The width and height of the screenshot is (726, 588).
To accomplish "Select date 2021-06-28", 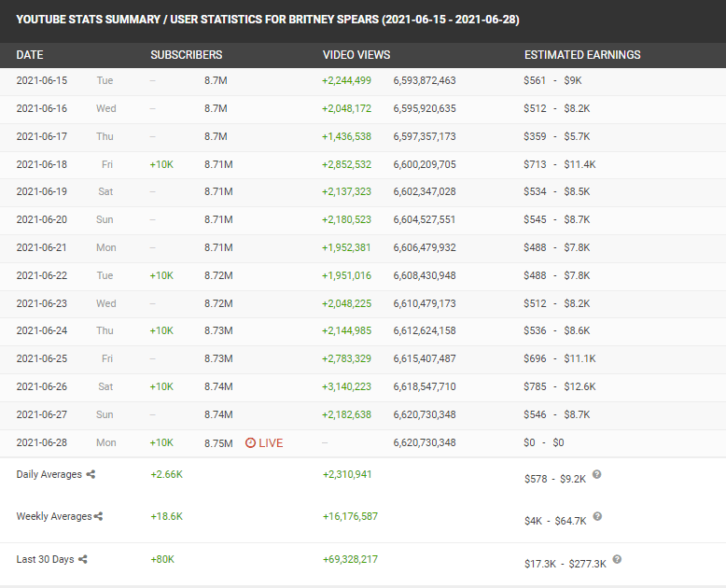I will [42, 442].
